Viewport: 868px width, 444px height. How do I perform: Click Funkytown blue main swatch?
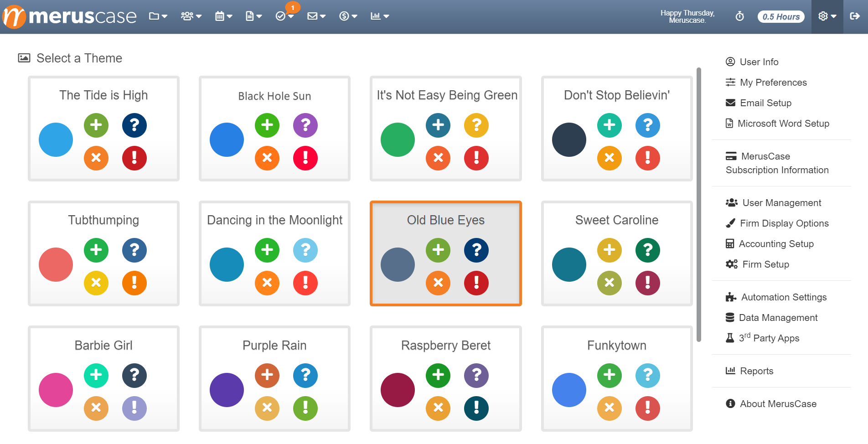[569, 390]
